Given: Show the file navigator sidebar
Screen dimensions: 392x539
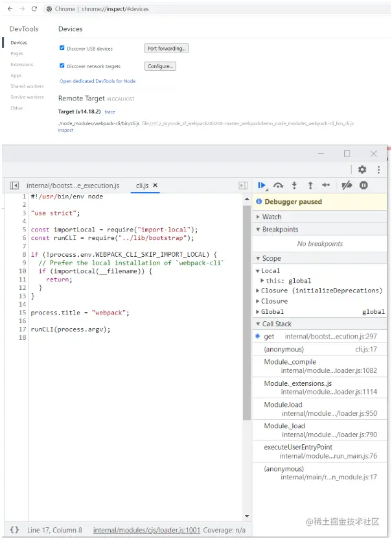Looking at the screenshot, I should 14,186.
